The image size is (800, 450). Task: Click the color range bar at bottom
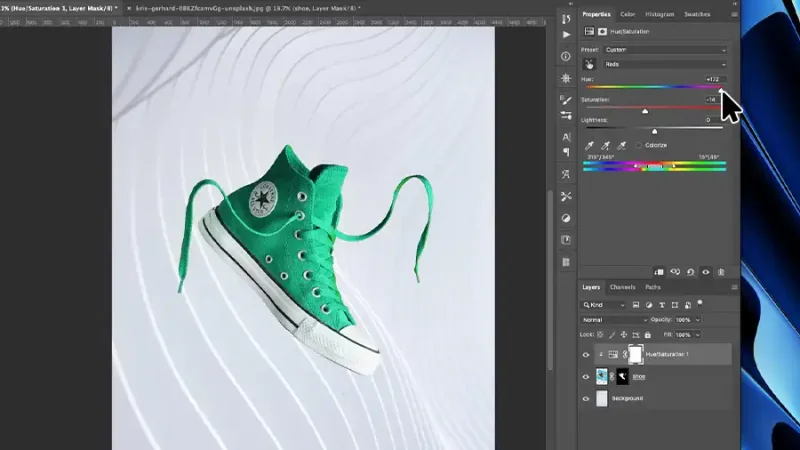655,166
